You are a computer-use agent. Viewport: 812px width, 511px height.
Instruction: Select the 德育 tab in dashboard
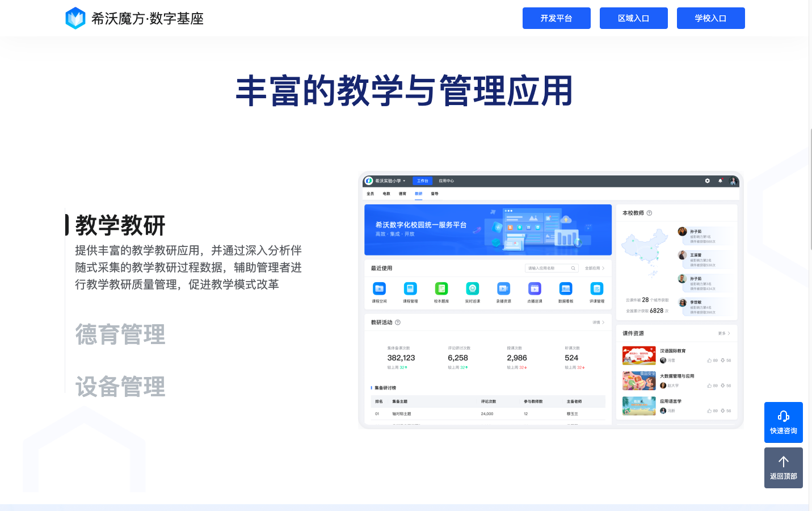(402, 194)
